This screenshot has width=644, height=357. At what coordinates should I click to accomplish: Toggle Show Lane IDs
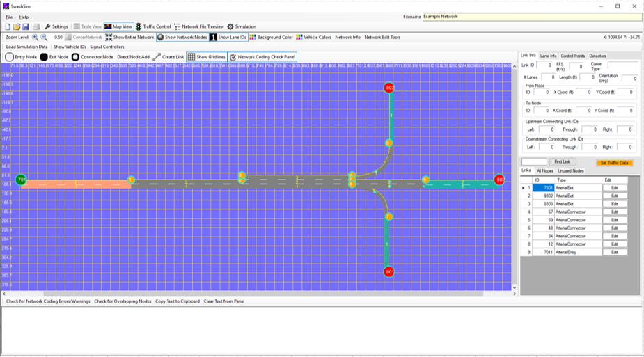click(229, 38)
